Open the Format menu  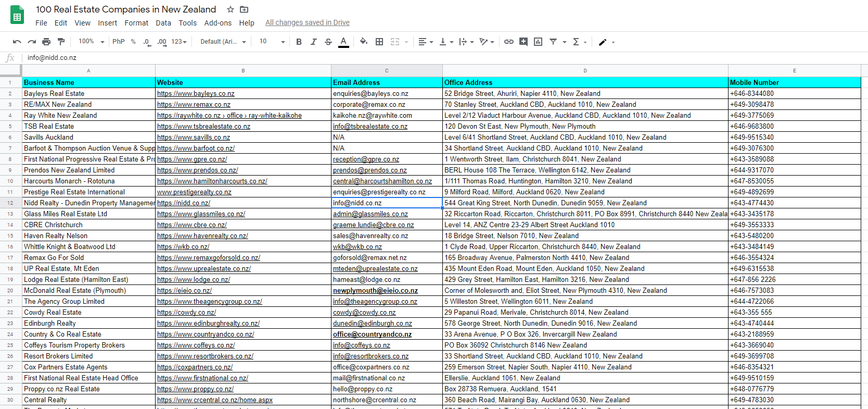tap(136, 23)
